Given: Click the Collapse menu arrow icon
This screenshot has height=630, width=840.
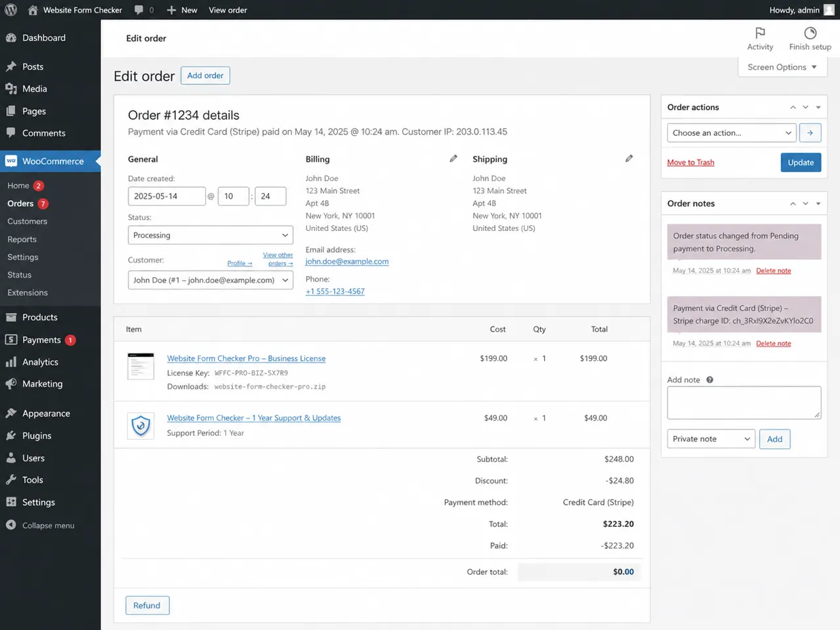Looking at the screenshot, I should click(x=11, y=525).
